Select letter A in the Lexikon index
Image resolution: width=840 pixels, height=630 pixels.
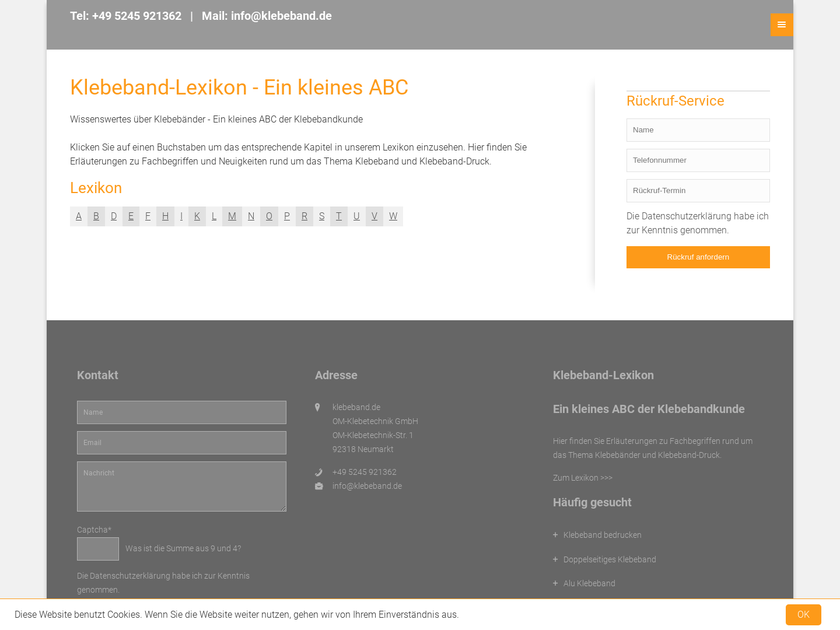point(79,216)
